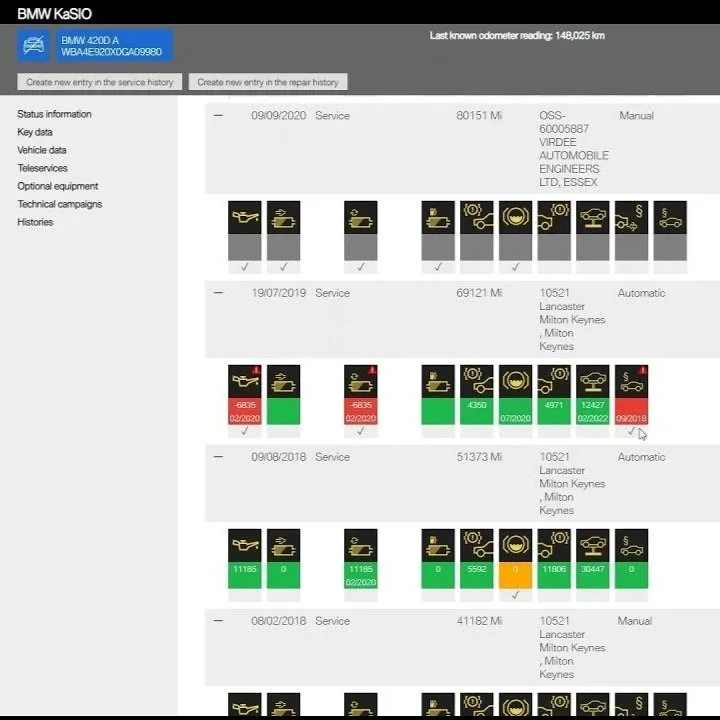Click the blue vehicle icon button in the header
The width and height of the screenshot is (720, 720).
[x=34, y=46]
